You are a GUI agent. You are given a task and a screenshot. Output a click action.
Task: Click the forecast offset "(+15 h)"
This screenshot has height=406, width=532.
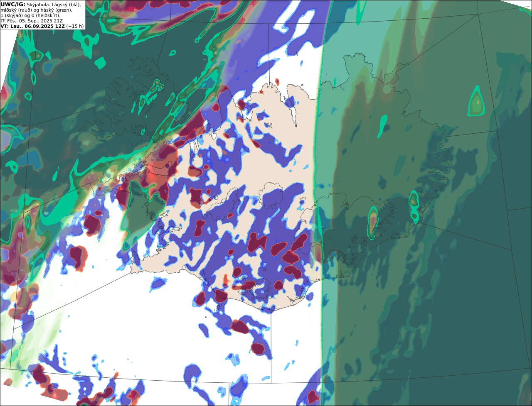75,26
